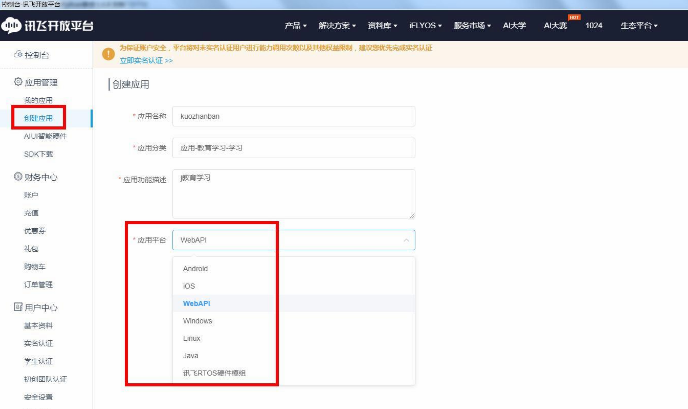Click the 应用名称 field containing kuozhanban
The height and width of the screenshot is (409, 688).
coord(294,116)
